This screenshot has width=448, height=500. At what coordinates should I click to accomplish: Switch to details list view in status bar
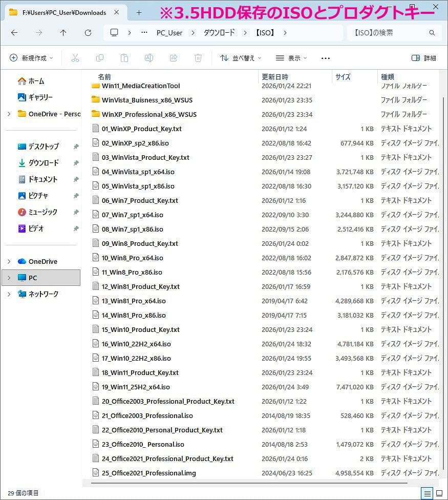click(x=426, y=493)
